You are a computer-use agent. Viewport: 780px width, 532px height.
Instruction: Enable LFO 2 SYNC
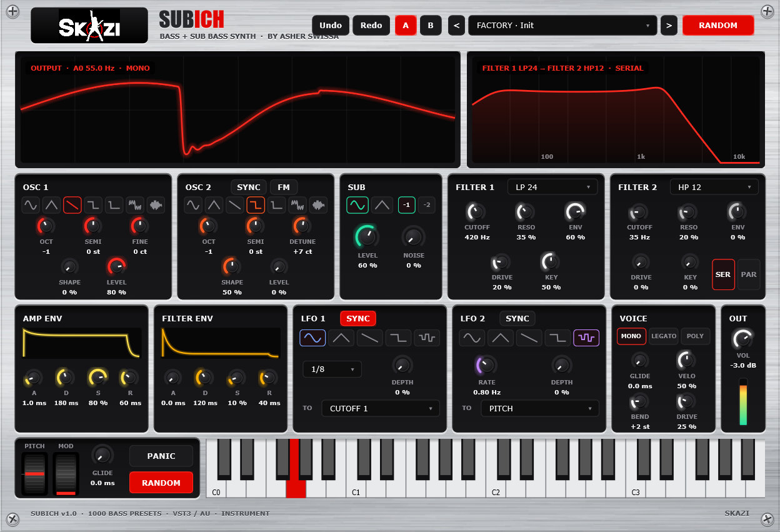coord(517,318)
